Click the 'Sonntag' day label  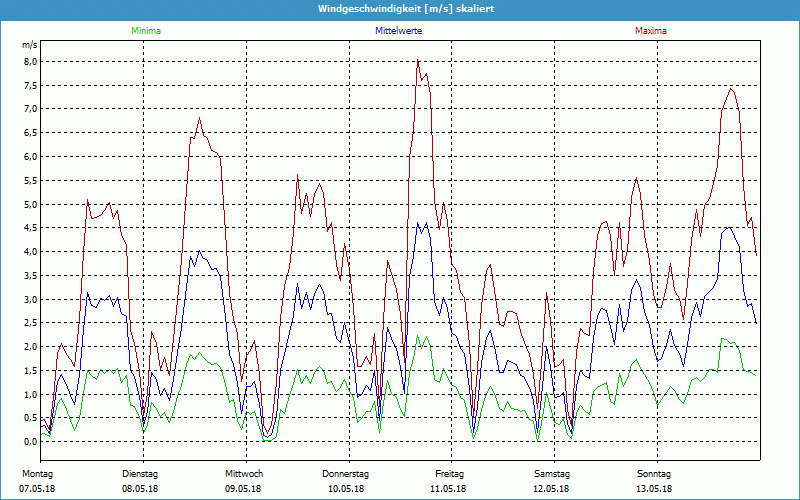click(x=654, y=474)
